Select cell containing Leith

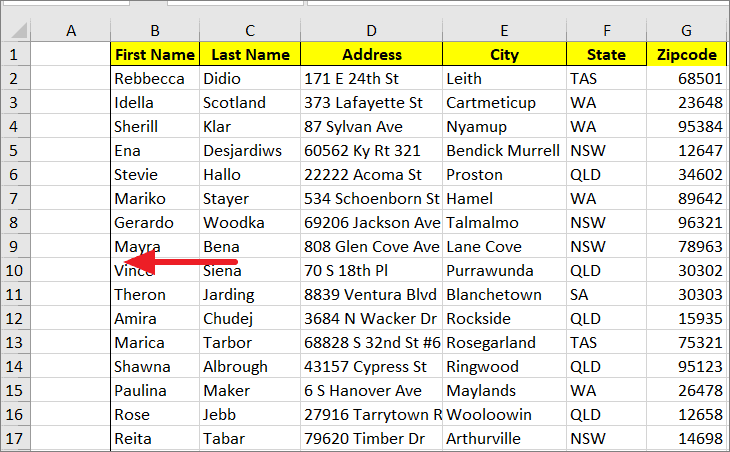[x=504, y=79]
